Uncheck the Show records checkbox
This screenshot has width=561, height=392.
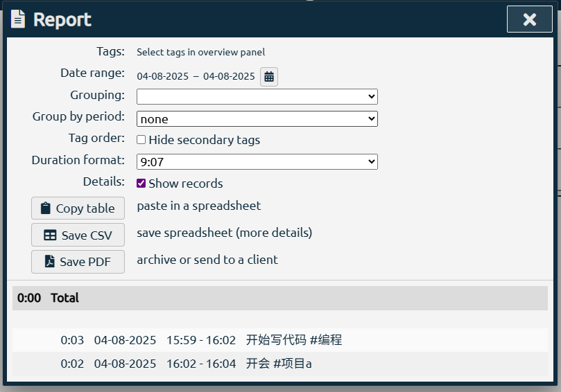[x=141, y=184]
